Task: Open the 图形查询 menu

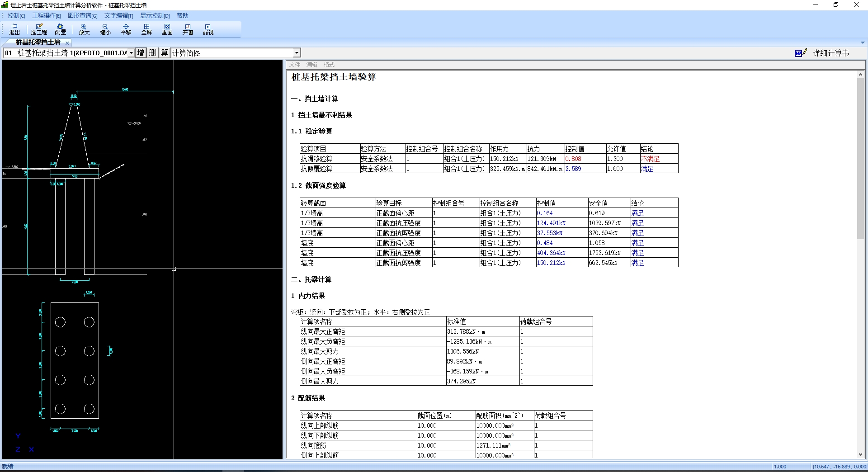Action: [82, 15]
